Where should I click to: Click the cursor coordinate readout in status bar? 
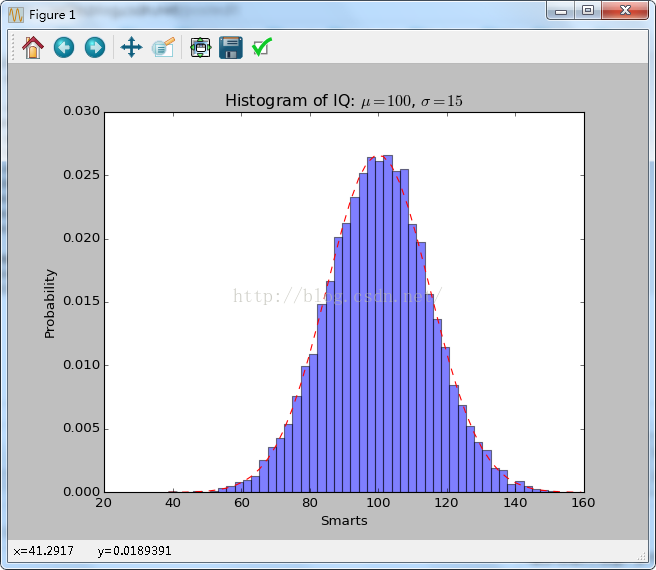tap(92, 551)
